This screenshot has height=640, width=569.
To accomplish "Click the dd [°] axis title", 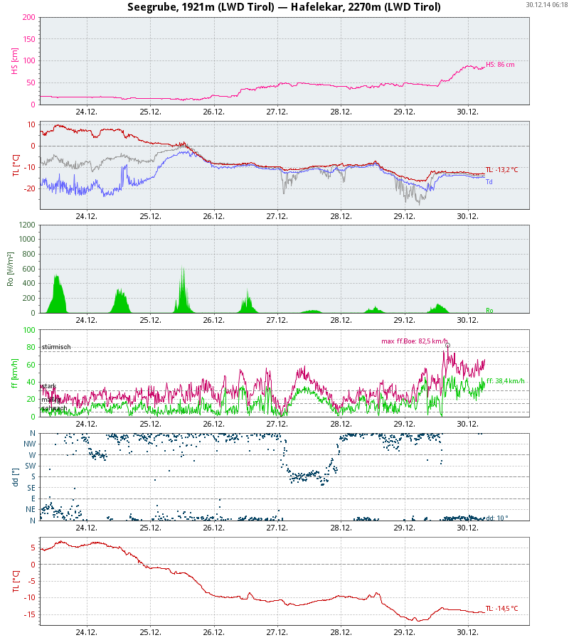I will (16, 477).
